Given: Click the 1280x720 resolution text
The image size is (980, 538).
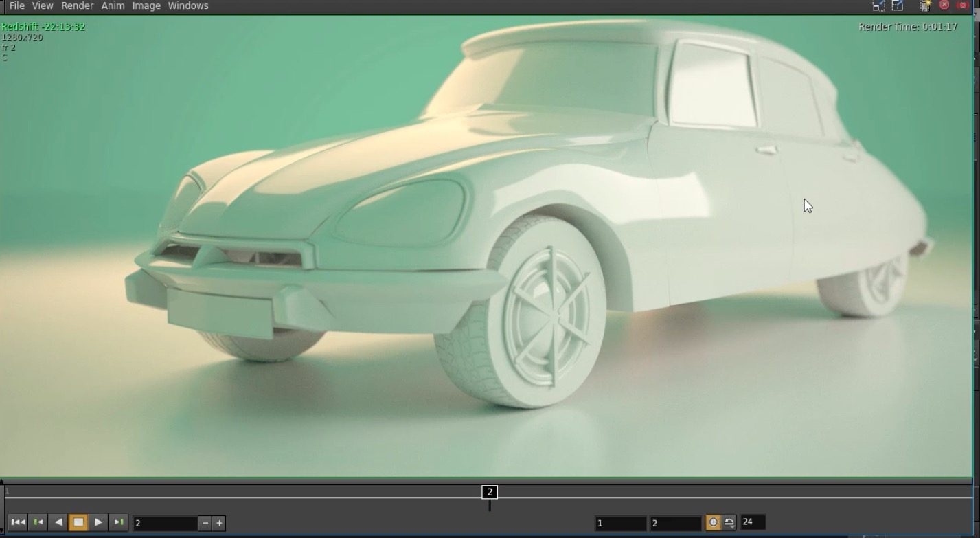Looking at the screenshot, I should pos(23,37).
